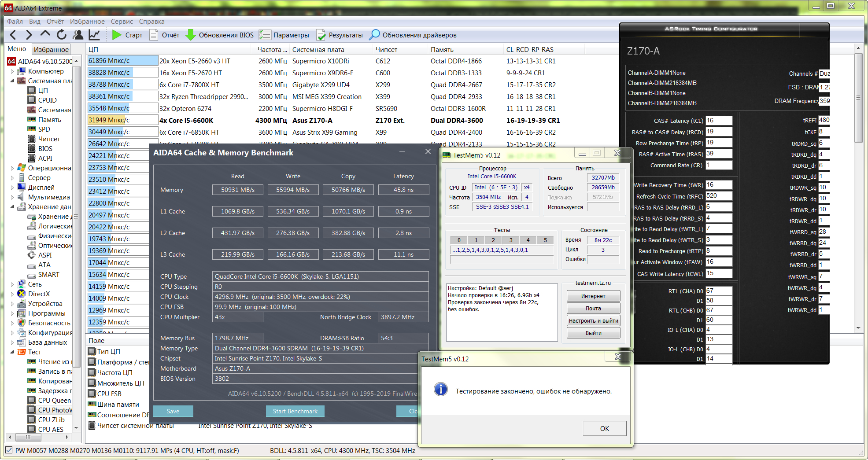This screenshot has height=460, width=868.
Task: Open the Файл menu
Action: 15,22
